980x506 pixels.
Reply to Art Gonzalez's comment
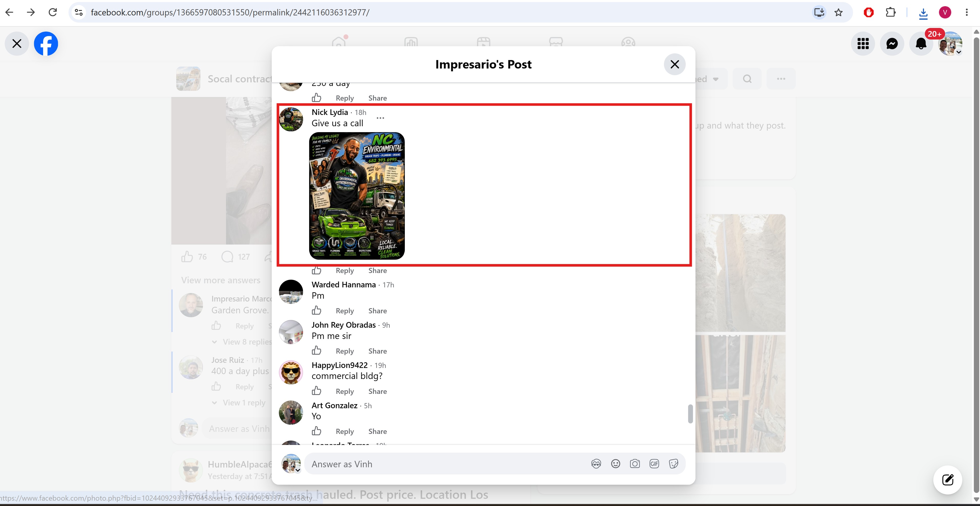(x=345, y=431)
